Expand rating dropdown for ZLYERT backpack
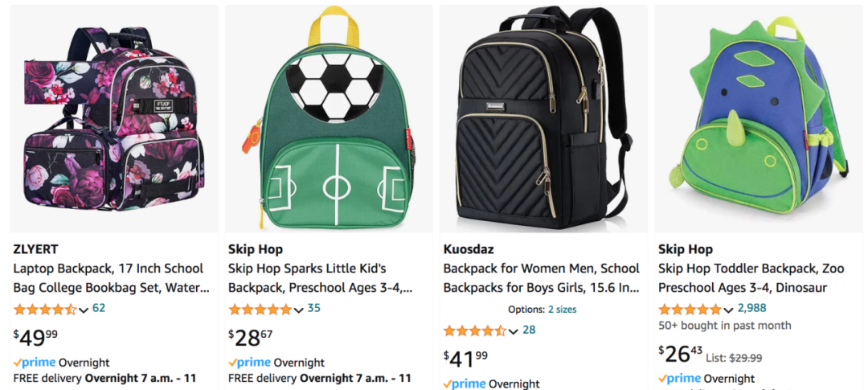Viewport: 868px width, 390px height. pyautogui.click(x=84, y=310)
